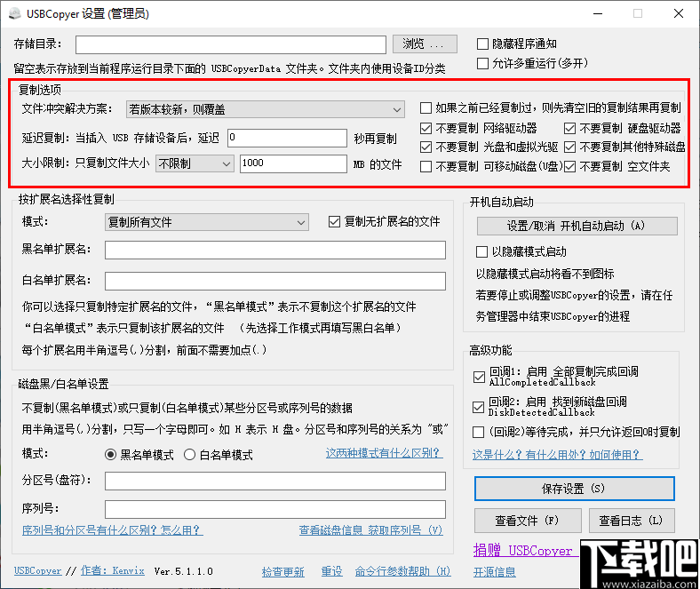Select 白名单模式 radio button

[190, 455]
